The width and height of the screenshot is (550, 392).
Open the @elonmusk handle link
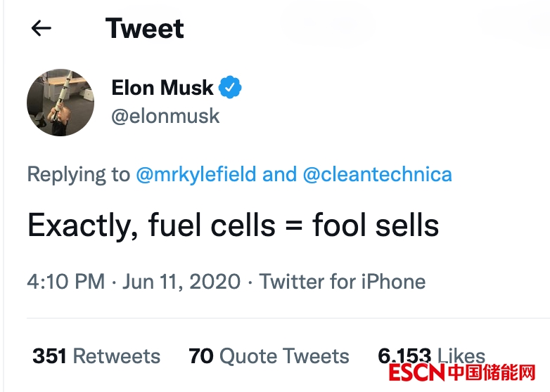[166, 116]
